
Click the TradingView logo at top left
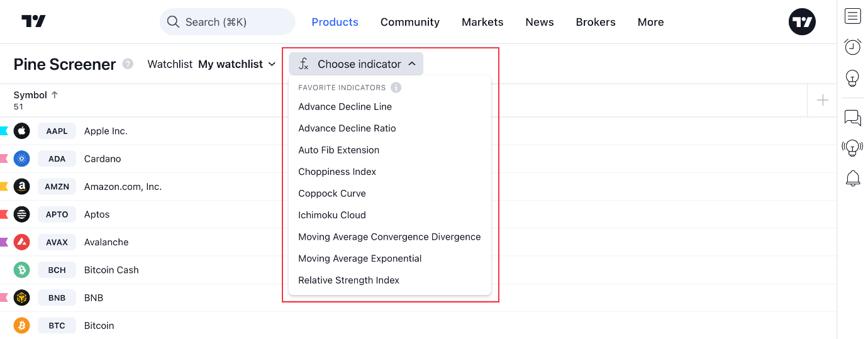tap(33, 21)
